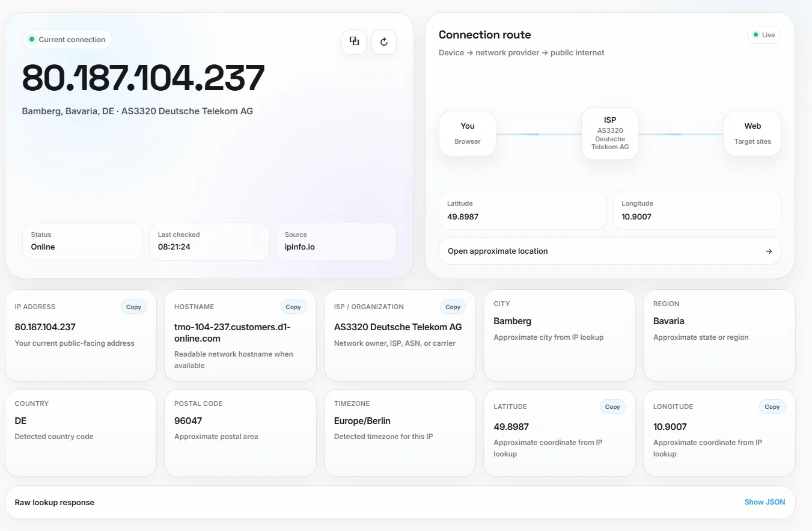The image size is (812, 531).
Task: Copy the IP address from the IP ADDRESS card
Action: (x=133, y=307)
